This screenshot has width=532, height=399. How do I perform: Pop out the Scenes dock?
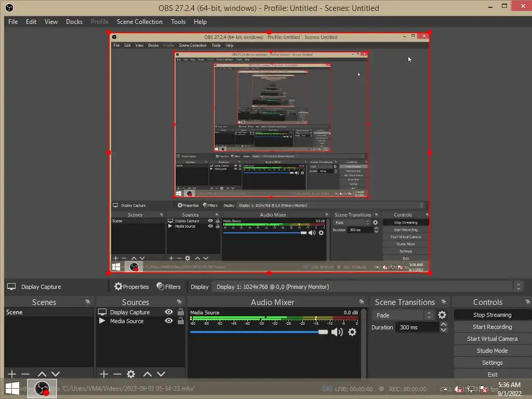click(88, 302)
